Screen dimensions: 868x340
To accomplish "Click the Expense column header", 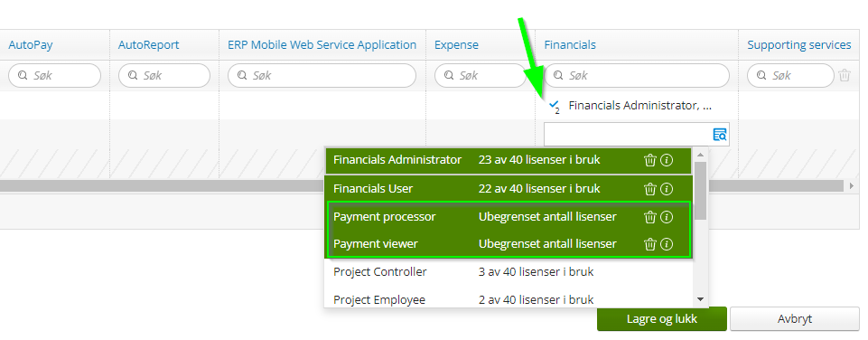I will [x=456, y=45].
